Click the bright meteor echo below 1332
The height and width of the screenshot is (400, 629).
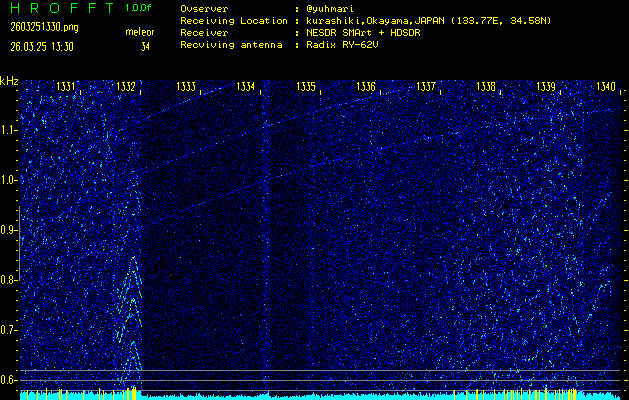pyautogui.click(x=130, y=300)
